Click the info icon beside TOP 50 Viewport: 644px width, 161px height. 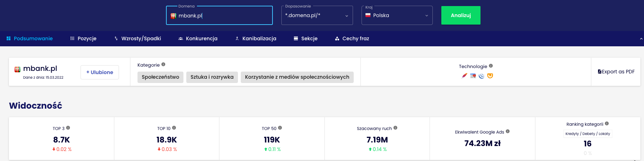pos(280,128)
